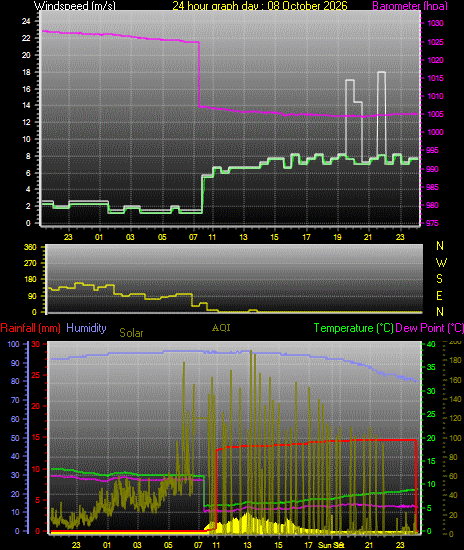Click the 'Barometer (hpa)' axis title
Viewport: 464px width, 550px height.
pyautogui.click(x=410, y=6)
